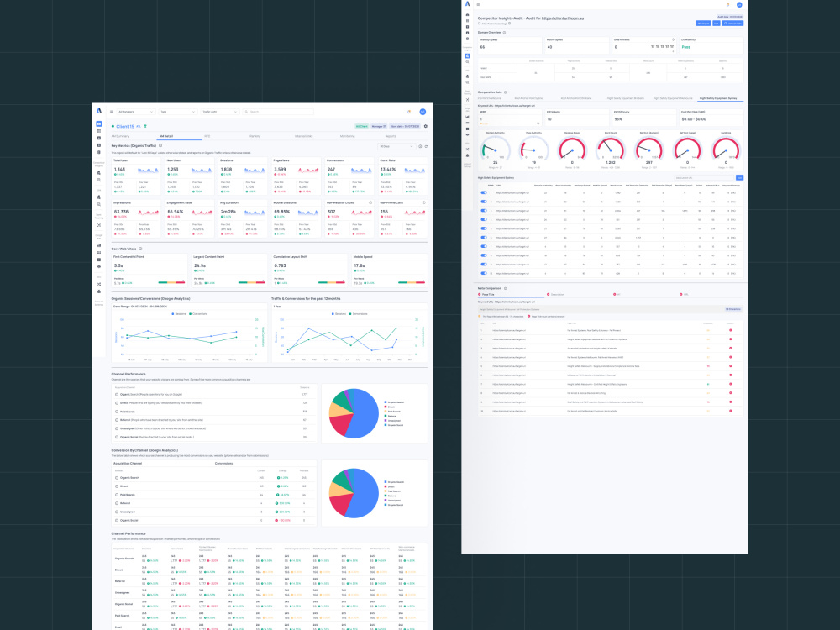This screenshot has height=630, width=840.
Task: Switch to Internal Links tab
Action: 303,137
